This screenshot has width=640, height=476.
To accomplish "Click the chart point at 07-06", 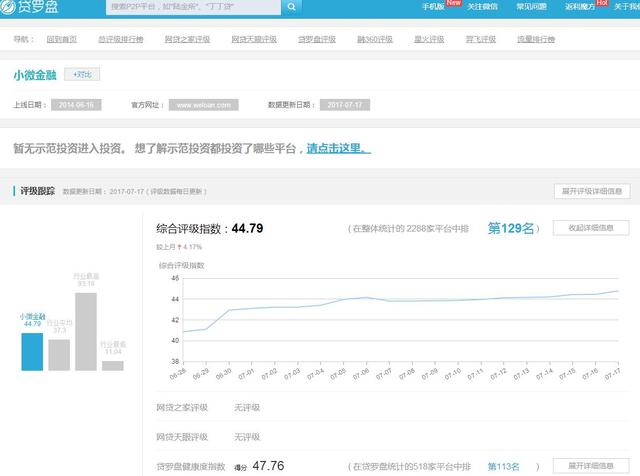I will coord(367,298).
